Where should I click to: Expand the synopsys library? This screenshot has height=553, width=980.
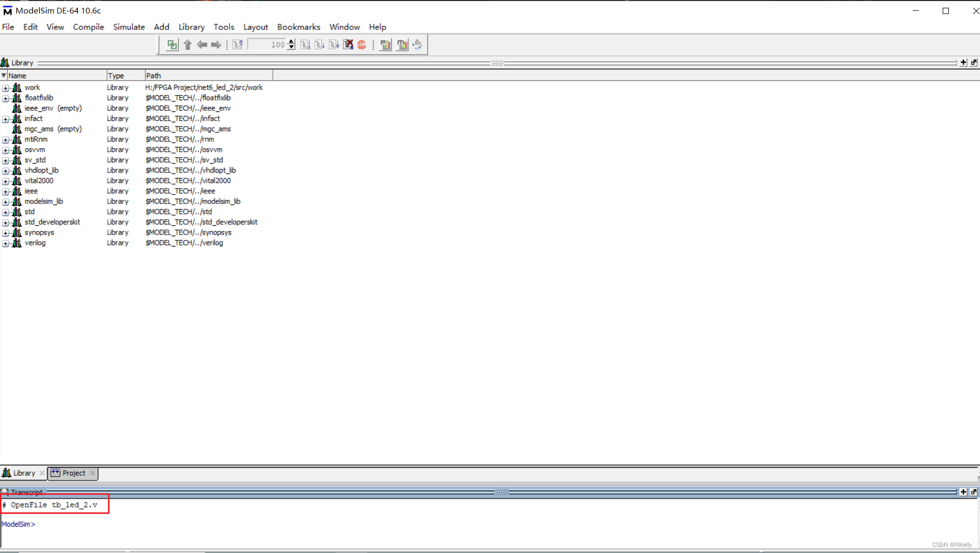(6, 233)
